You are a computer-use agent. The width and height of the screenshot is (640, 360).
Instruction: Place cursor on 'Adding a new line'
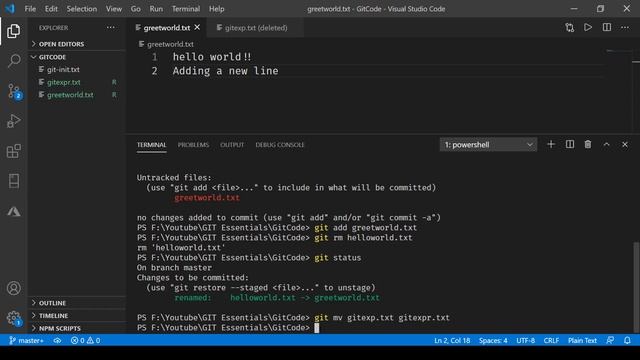point(225,71)
